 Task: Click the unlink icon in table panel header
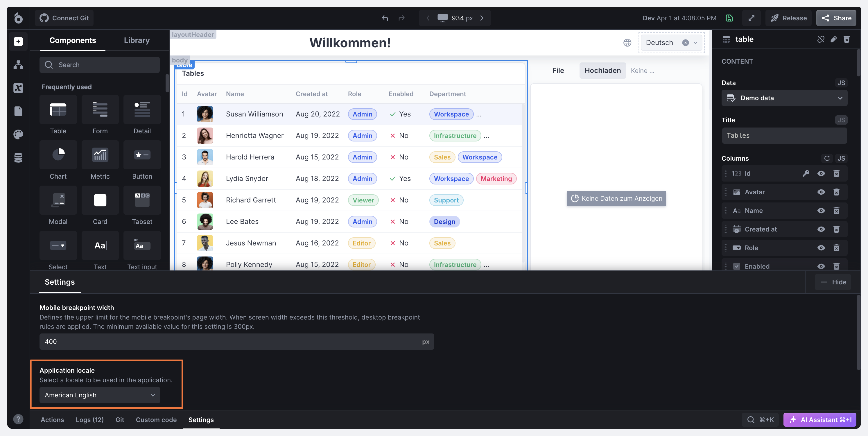click(821, 40)
